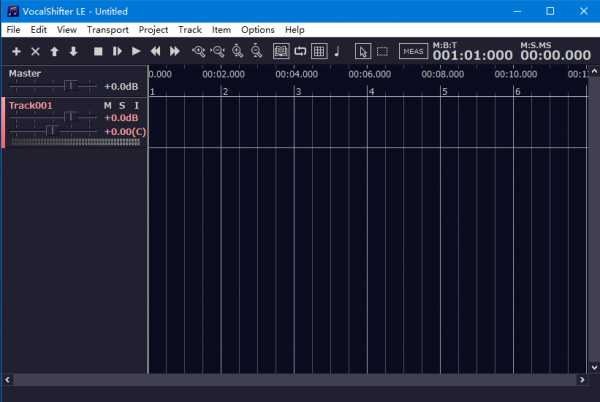The width and height of the screenshot is (600, 402).
Task: Fast forward with double right arrow
Action: (174, 51)
